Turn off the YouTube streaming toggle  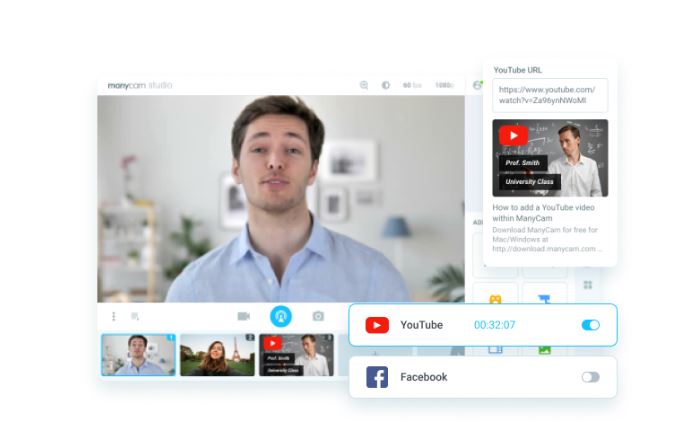[591, 325]
